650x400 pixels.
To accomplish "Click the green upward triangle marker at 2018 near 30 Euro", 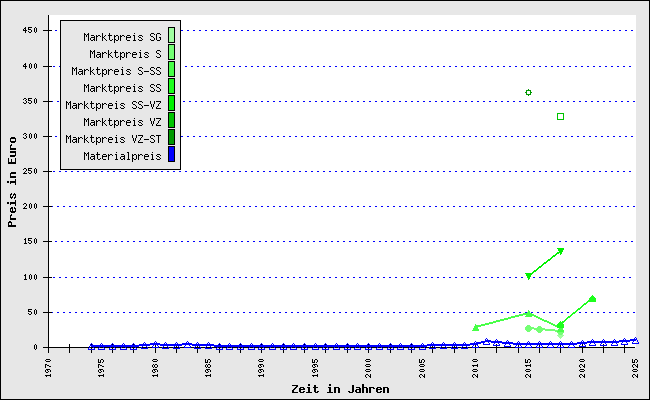I will pos(560,325).
